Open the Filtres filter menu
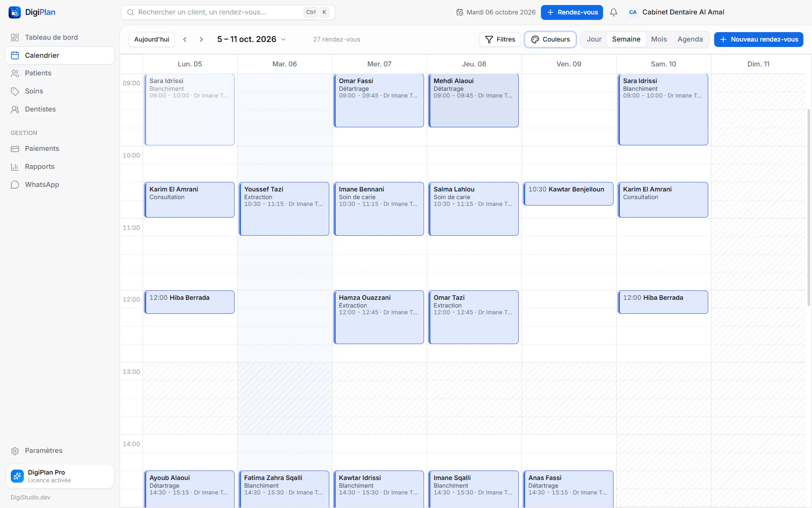 (x=500, y=39)
